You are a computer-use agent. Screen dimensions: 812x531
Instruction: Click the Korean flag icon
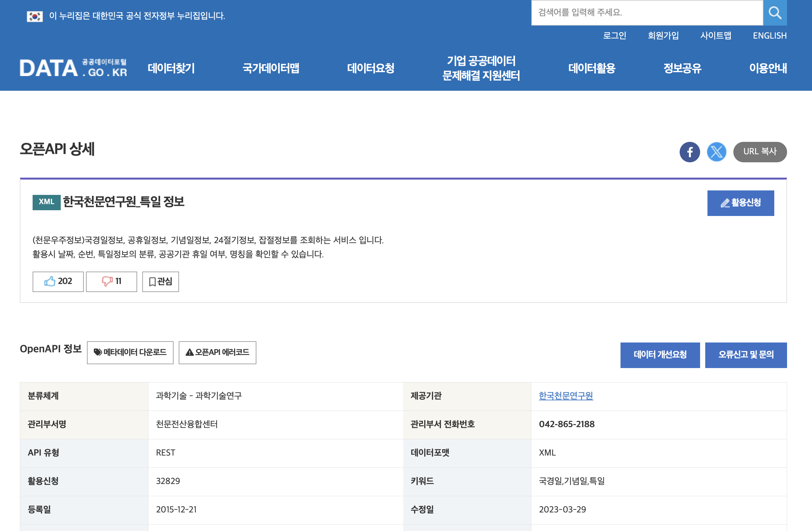click(x=35, y=16)
